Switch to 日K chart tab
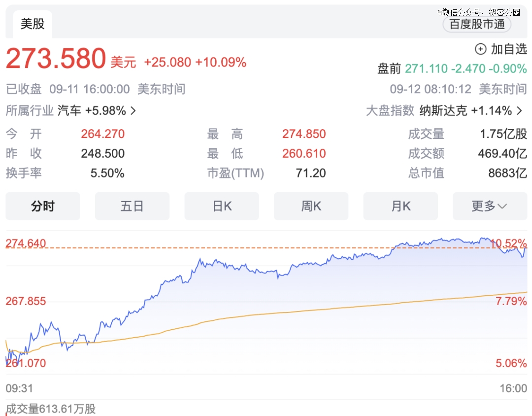Image resolution: width=532 pixels, height=416 pixels. click(222, 206)
